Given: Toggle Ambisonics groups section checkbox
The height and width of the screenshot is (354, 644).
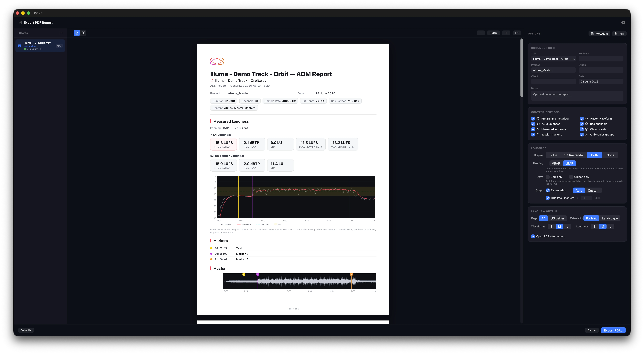Looking at the screenshot, I should [582, 135].
